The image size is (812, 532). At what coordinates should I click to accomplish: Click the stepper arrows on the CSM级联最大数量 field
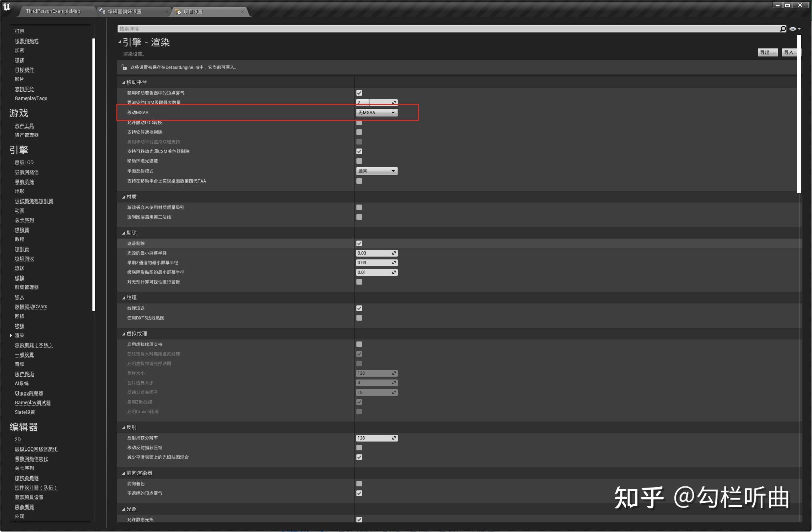(395, 102)
